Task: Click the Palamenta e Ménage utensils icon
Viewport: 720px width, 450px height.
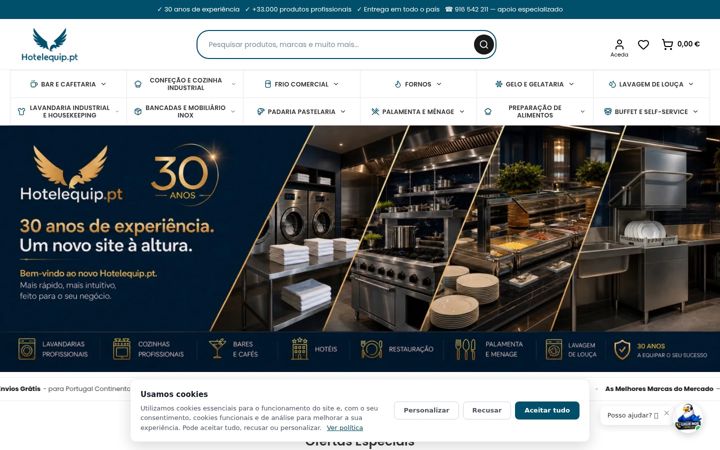Action: pos(375,112)
